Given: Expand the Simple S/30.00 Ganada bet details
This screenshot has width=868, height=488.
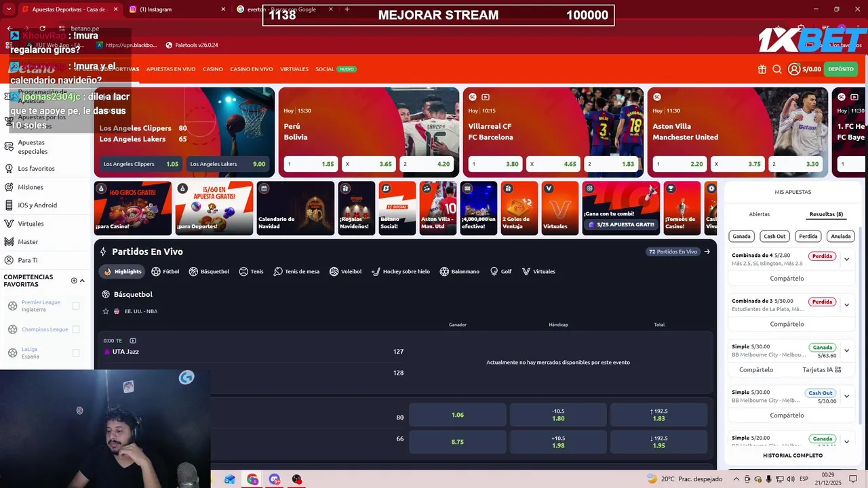Looking at the screenshot, I should pos(846,351).
